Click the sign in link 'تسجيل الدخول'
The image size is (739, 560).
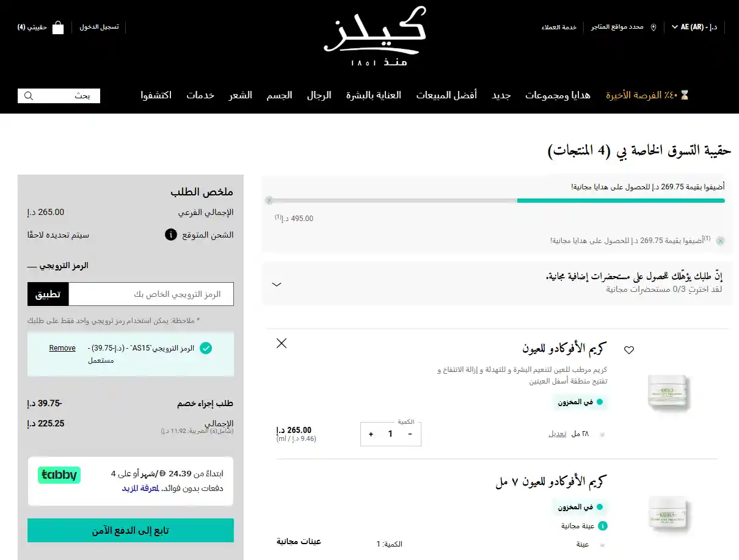click(99, 27)
